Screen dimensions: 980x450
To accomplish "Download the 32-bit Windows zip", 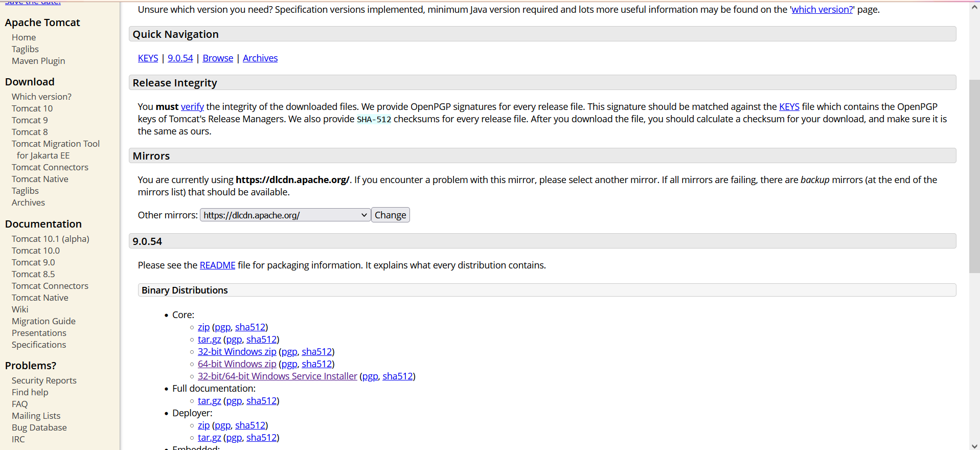I will (237, 351).
